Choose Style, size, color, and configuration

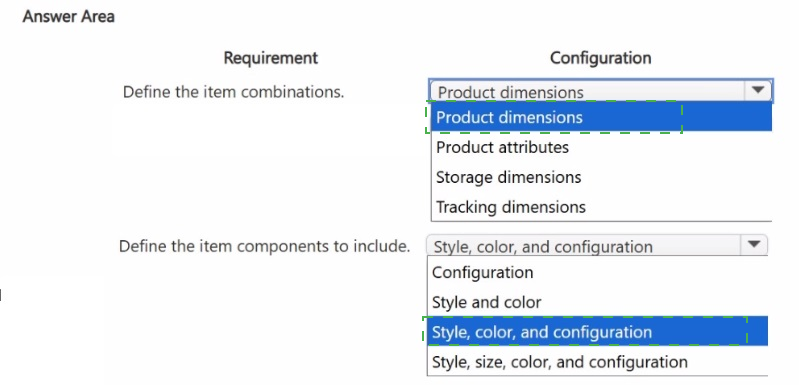click(597, 362)
